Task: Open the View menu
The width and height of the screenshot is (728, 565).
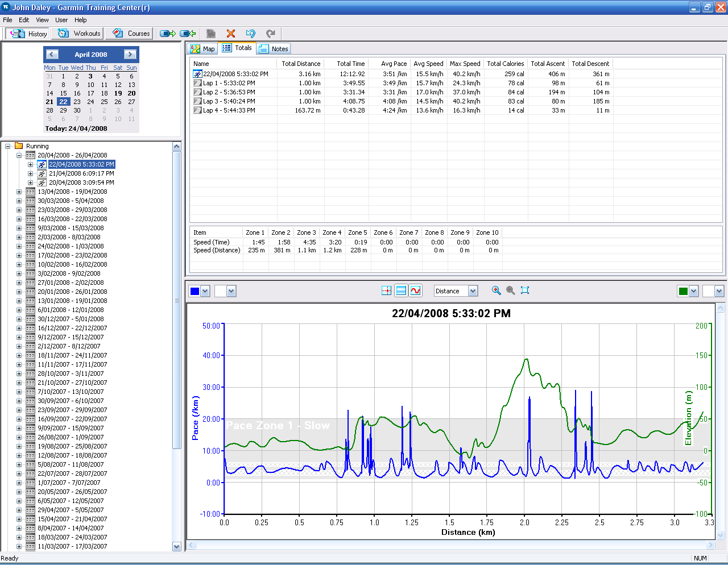Action: [42, 20]
